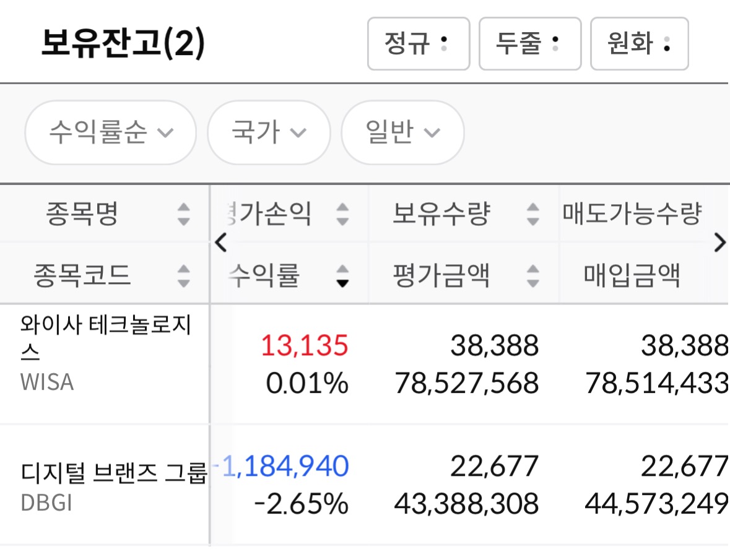
Task: Click the 보유잔고(2) heading
Action: click(123, 43)
